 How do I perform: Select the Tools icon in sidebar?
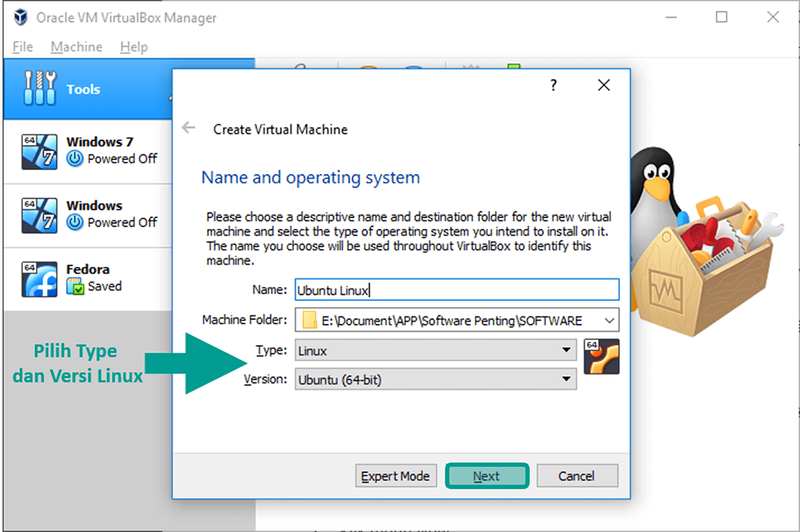click(x=40, y=88)
